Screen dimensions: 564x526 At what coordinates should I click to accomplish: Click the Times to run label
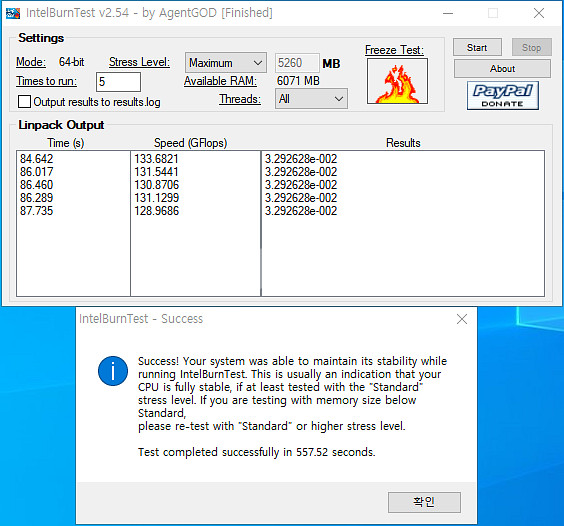coord(46,81)
